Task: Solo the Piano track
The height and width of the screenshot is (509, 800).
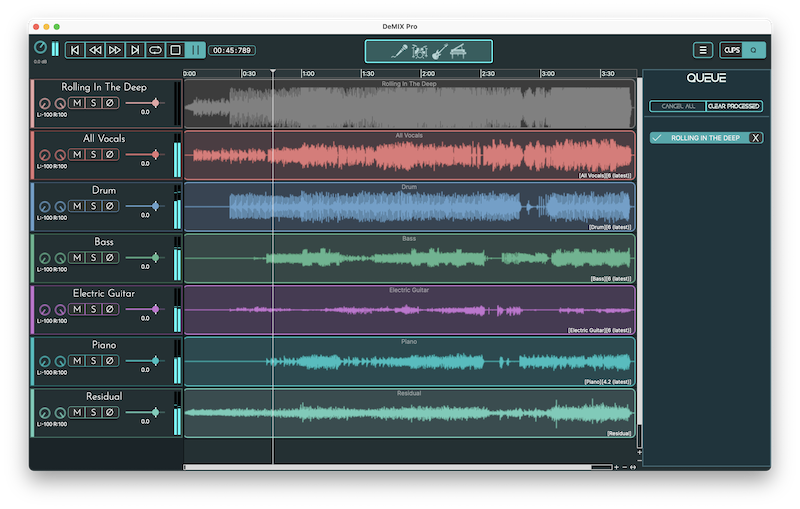Action: 93,360
